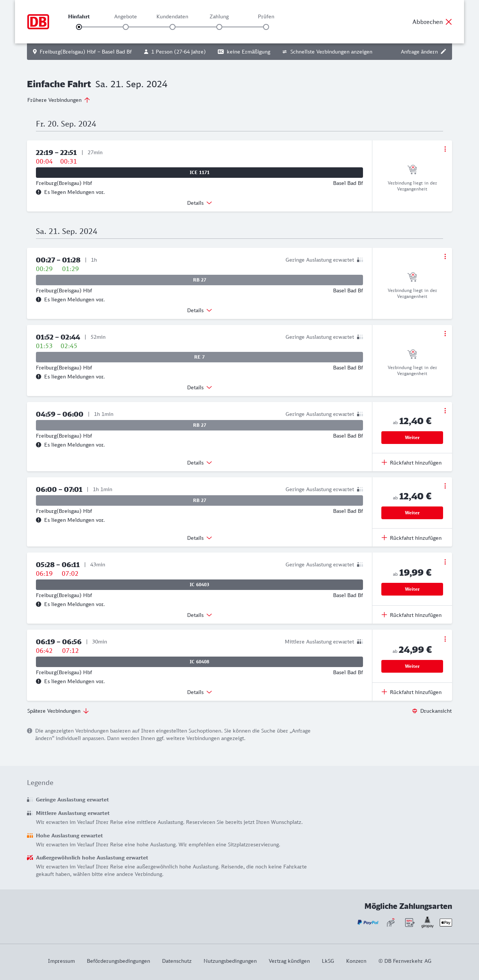The height and width of the screenshot is (980, 479).
Task: Select the Zahlung step in progress bar
Action: tap(219, 27)
